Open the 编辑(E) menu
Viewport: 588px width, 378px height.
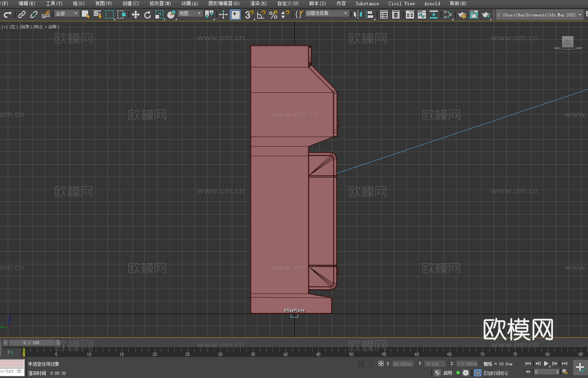pos(27,3)
